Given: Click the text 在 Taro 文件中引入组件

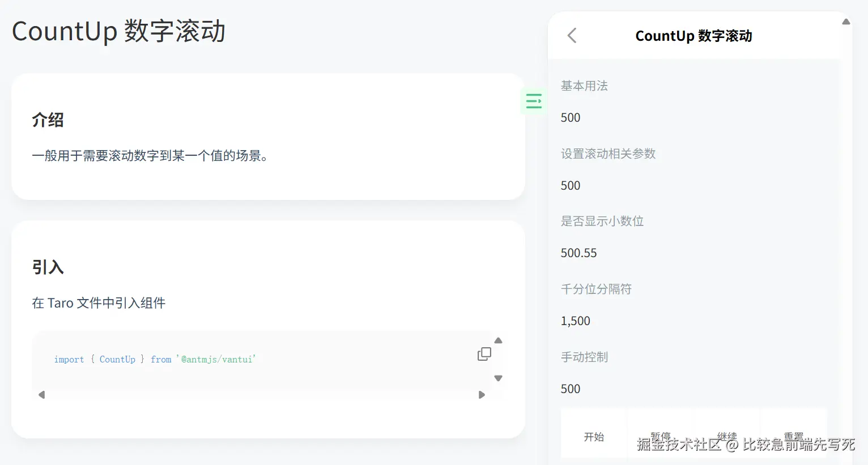Looking at the screenshot, I should tap(99, 303).
